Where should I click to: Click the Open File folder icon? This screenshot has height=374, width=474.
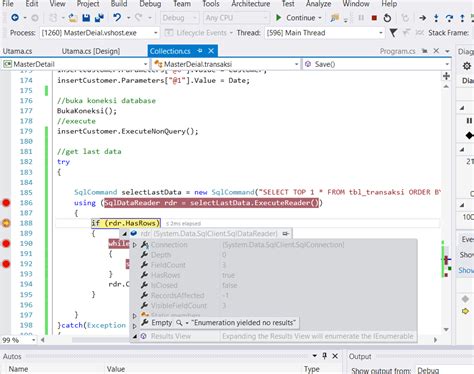coord(73,18)
